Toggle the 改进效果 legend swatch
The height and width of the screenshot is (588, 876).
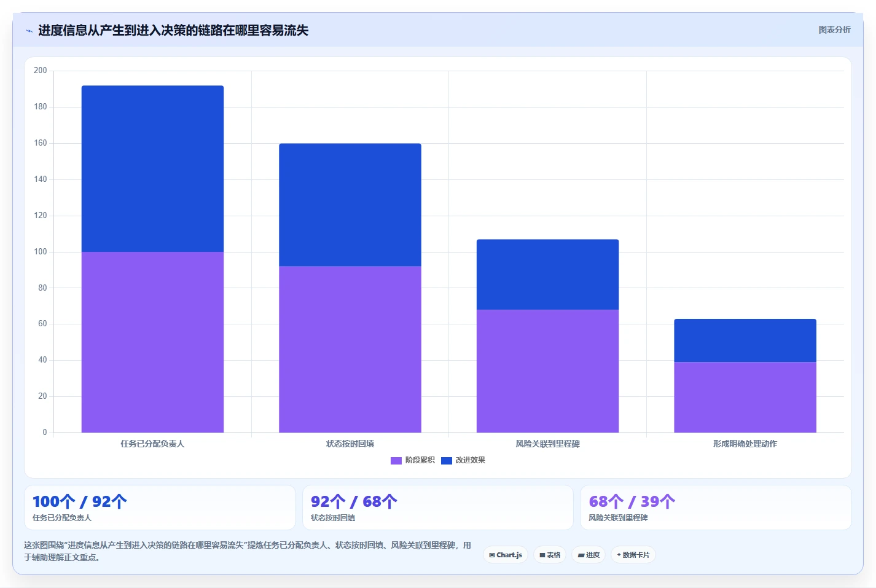pyautogui.click(x=447, y=460)
